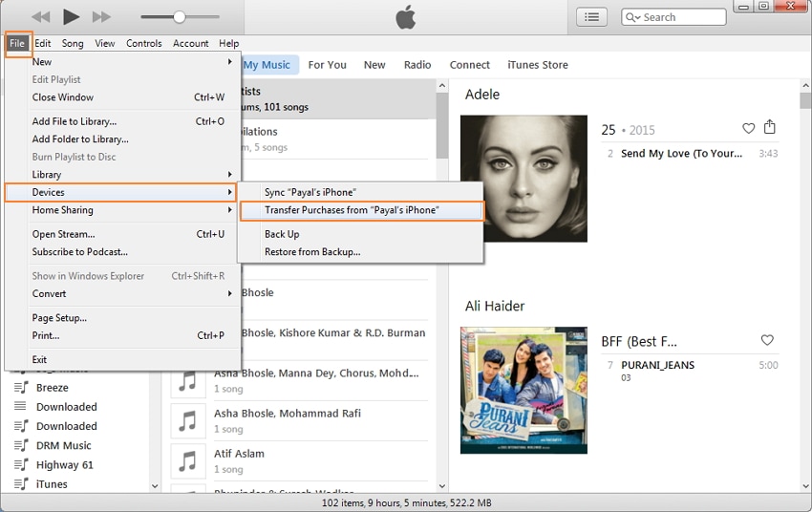Image resolution: width=812 pixels, height=512 pixels.
Task: Open the File menu
Action: click(17, 44)
